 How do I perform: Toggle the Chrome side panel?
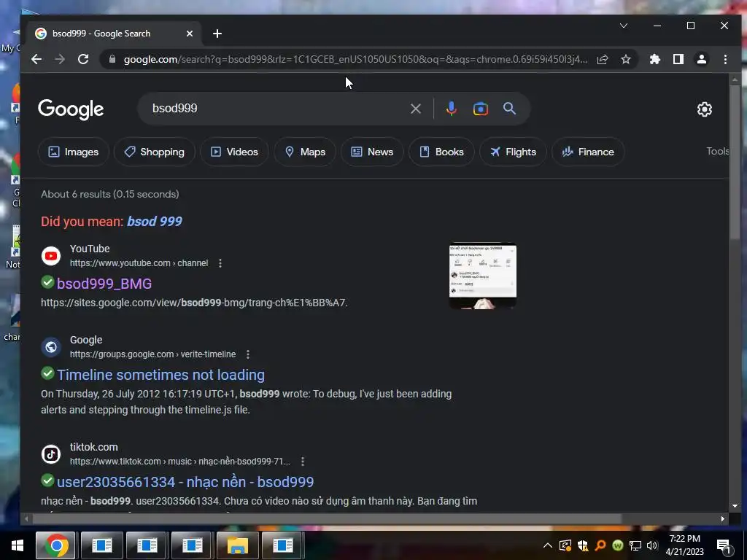(x=678, y=59)
